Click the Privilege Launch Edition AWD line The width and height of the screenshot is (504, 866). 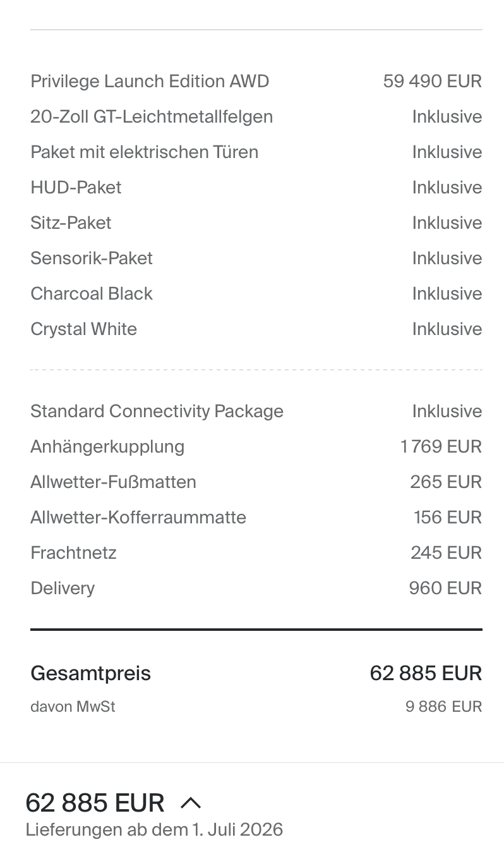pos(150,82)
